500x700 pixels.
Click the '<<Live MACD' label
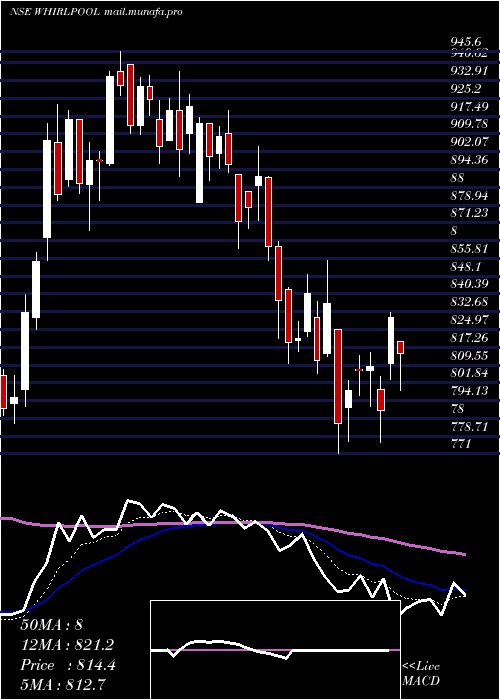tap(421, 674)
